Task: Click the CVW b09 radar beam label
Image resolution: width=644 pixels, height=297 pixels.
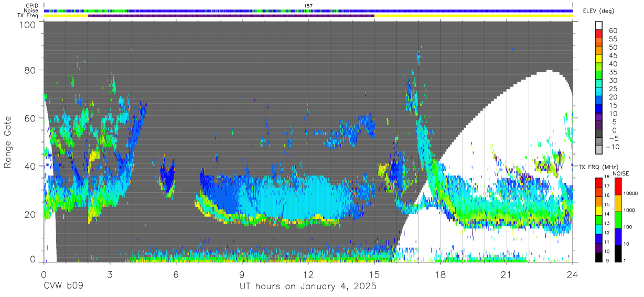Action: 63,287
